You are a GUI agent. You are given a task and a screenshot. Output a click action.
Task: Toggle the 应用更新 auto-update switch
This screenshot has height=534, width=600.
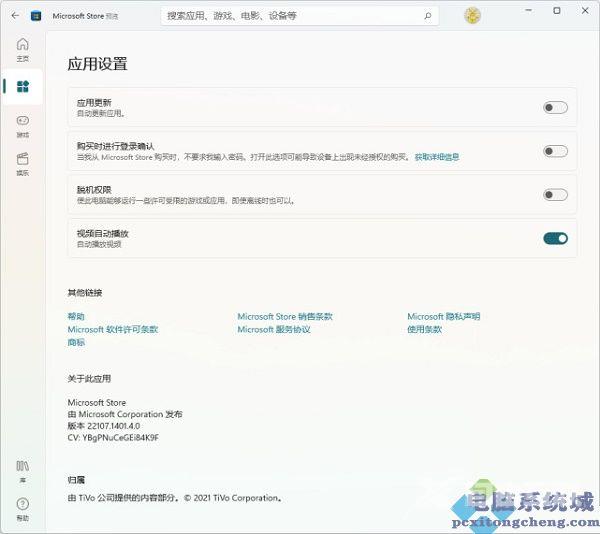point(555,107)
